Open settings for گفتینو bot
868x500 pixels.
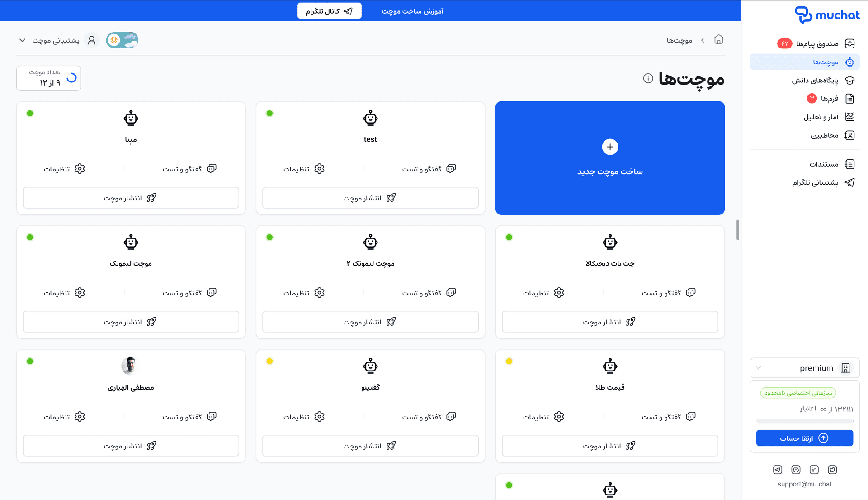(x=304, y=417)
